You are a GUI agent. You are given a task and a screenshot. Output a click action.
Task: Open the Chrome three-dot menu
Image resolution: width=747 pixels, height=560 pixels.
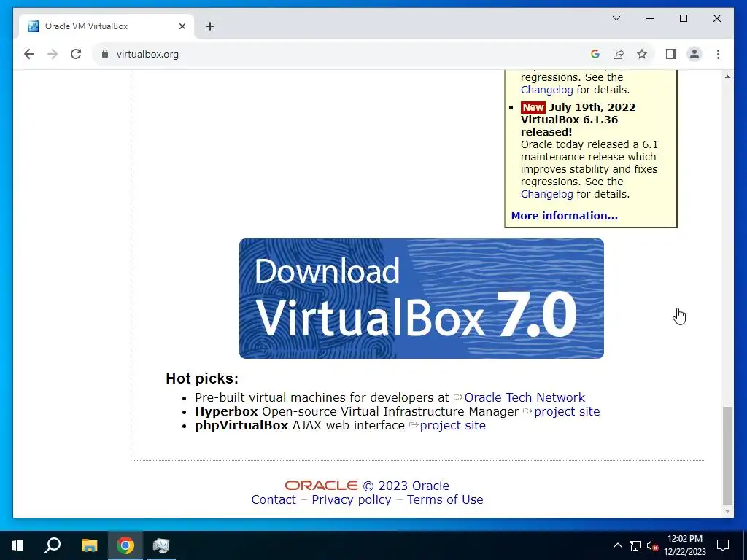[x=718, y=54]
